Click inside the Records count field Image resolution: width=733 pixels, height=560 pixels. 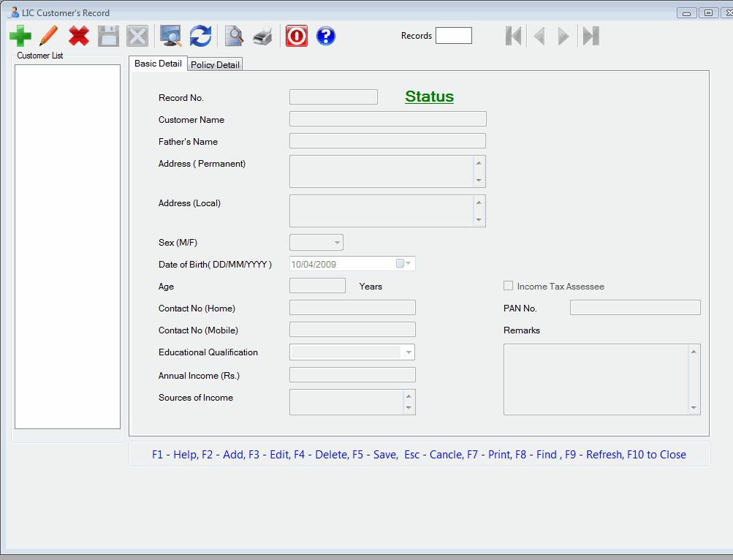tap(453, 35)
